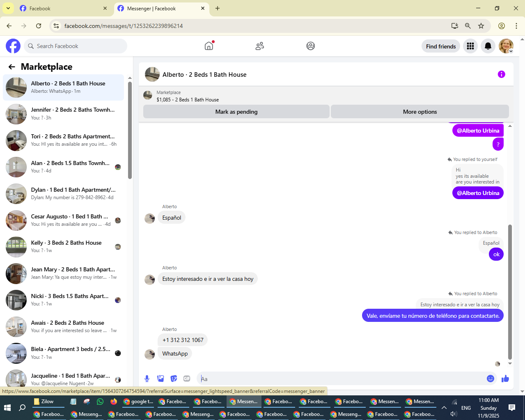Open Jean Mary 2 Beds 1 Bath chat
Image resolution: width=525 pixels, height=420 pixels.
tap(63, 273)
